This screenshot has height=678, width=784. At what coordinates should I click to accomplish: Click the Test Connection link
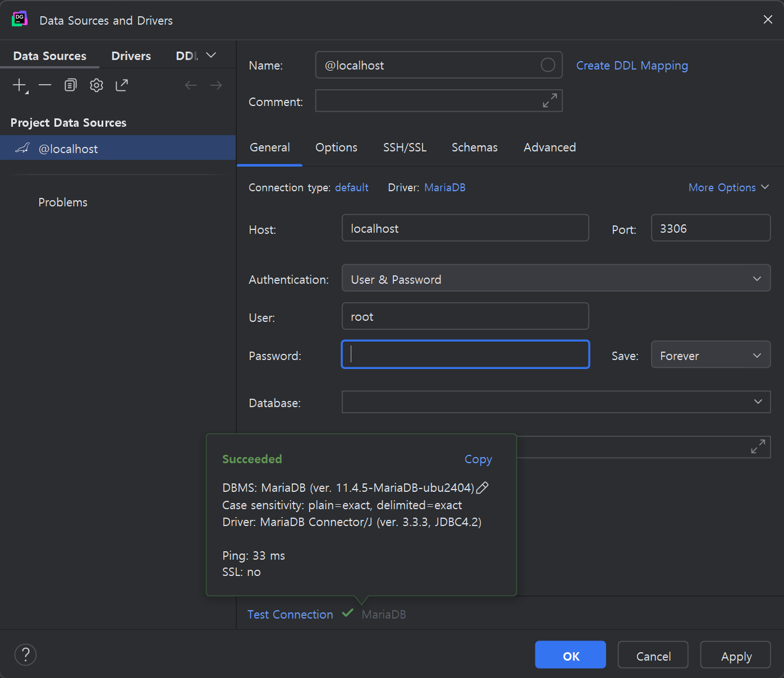(x=290, y=615)
